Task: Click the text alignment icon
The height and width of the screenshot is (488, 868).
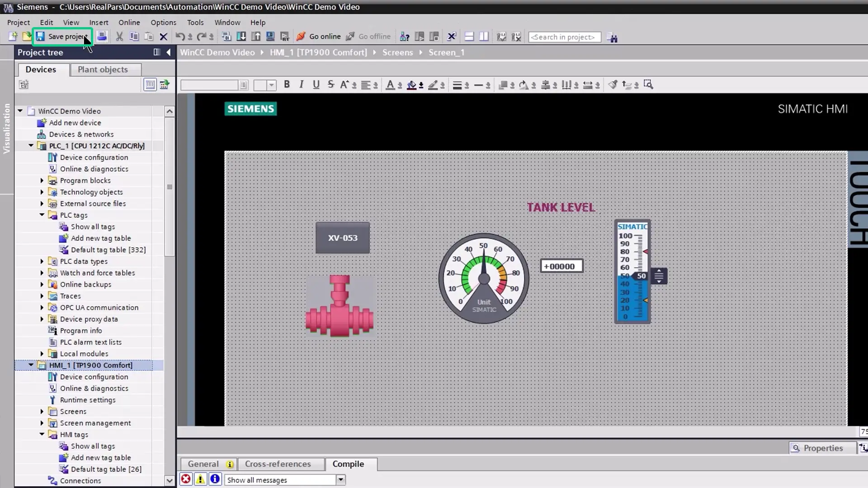Action: click(x=366, y=84)
